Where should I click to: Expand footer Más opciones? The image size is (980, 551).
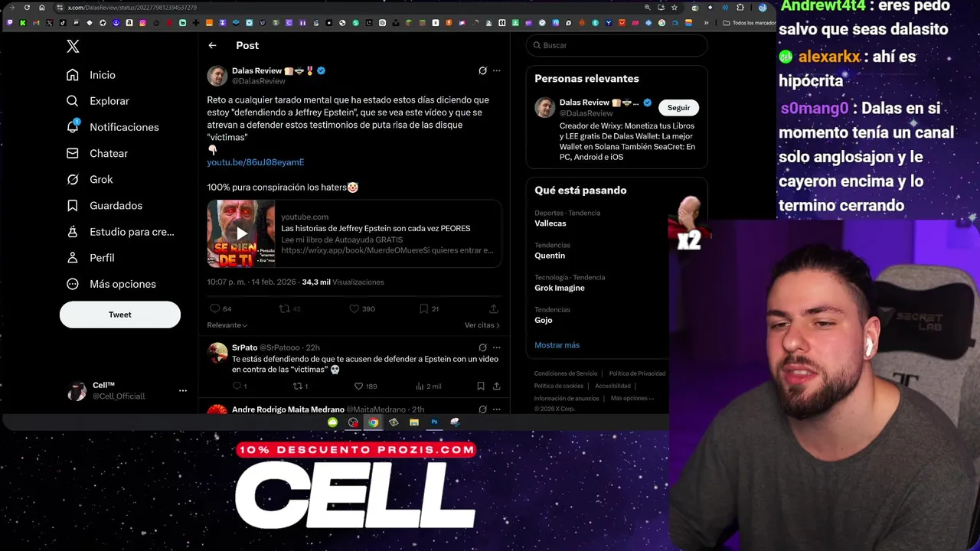coord(632,398)
